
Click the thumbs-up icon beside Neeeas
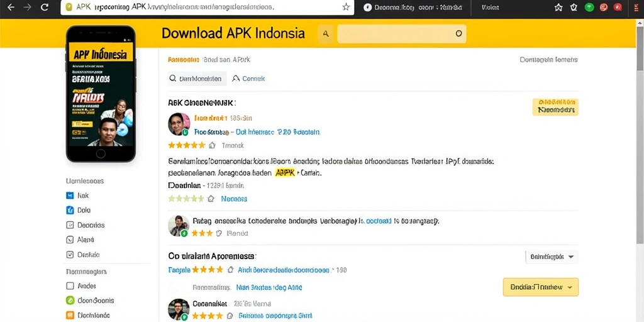[211, 199]
